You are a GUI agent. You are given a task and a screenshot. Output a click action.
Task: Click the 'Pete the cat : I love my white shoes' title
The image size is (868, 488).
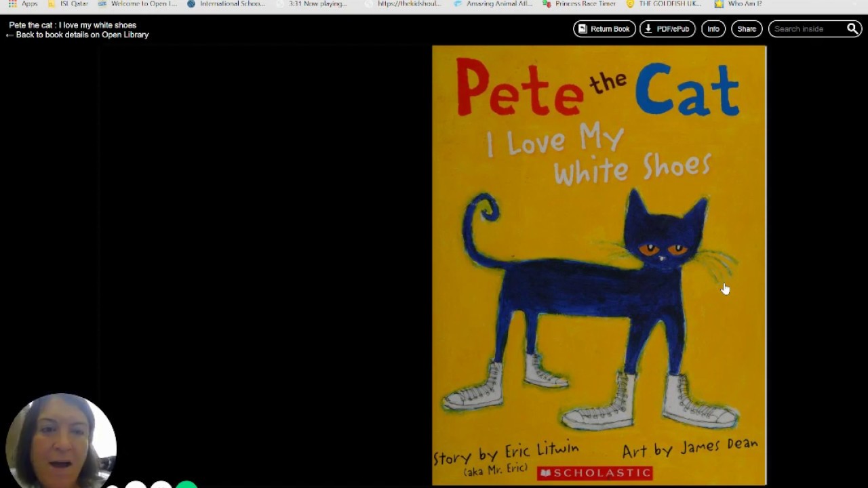coord(73,25)
